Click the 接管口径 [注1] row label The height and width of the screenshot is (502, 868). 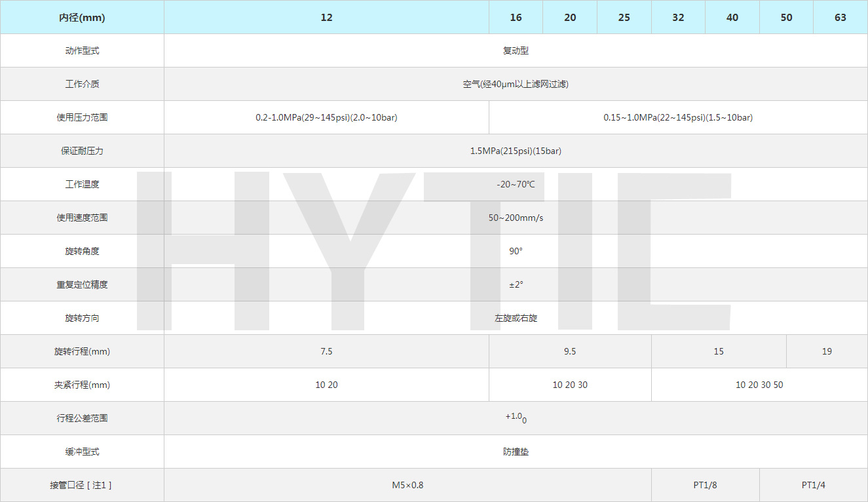[x=82, y=485]
